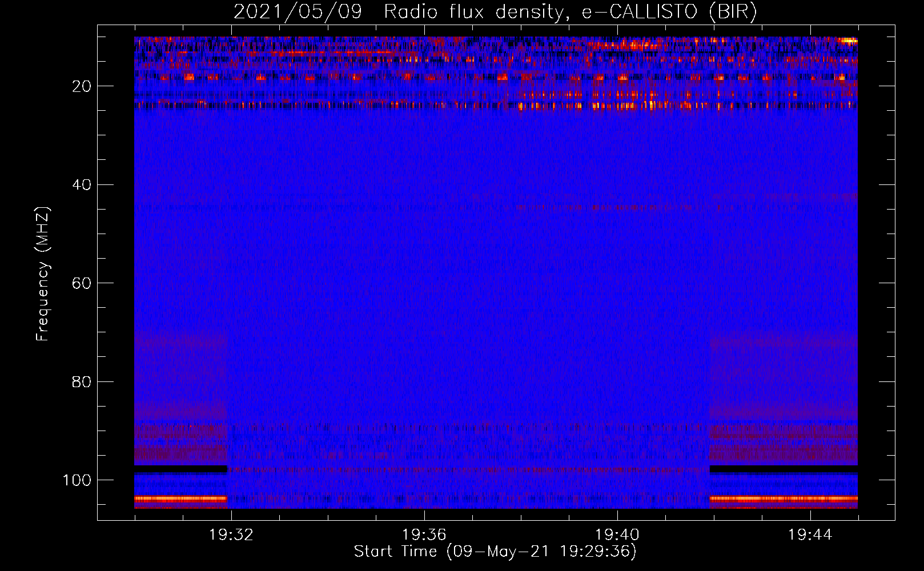Click the 40 frequency tick label
This screenshot has height=571, width=924.
[x=82, y=185]
